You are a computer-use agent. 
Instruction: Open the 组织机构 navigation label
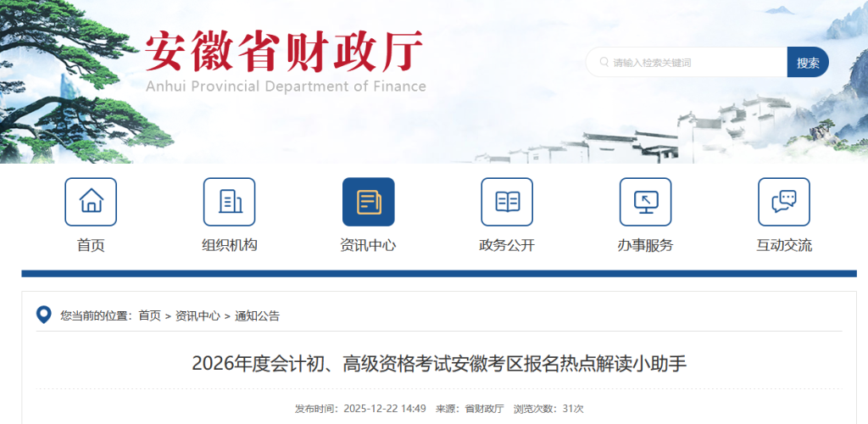tap(230, 246)
